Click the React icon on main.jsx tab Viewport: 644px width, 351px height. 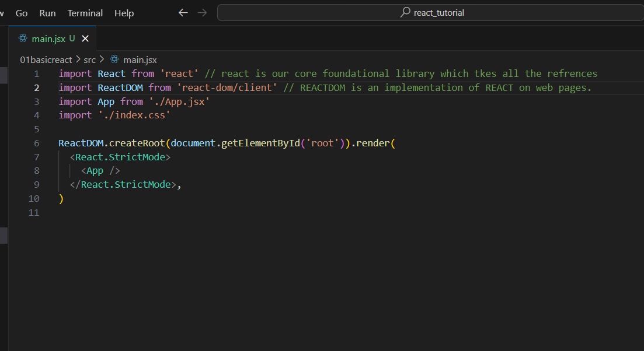23,38
